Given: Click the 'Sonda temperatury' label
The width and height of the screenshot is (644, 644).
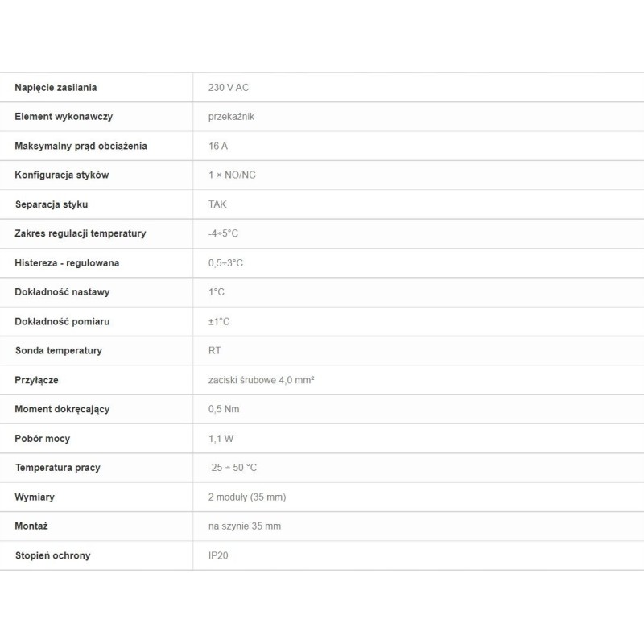Looking at the screenshot, I should click(x=58, y=350).
